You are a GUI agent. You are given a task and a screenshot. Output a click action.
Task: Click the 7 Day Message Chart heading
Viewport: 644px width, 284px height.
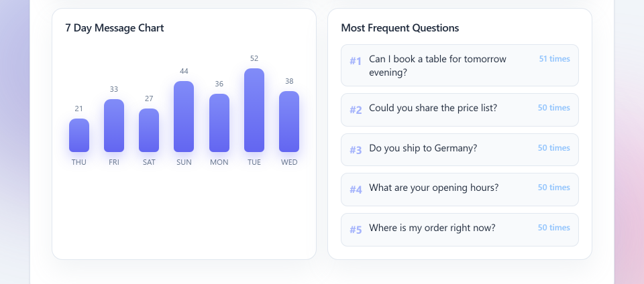click(x=115, y=28)
